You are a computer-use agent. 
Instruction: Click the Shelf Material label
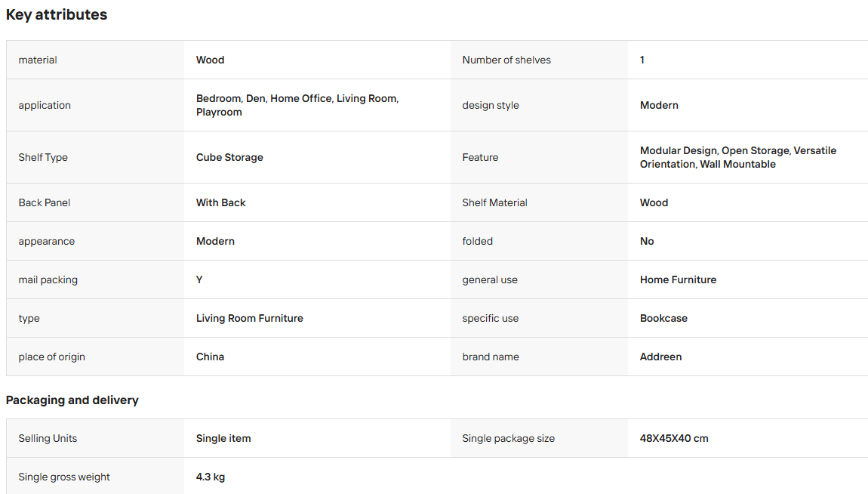tap(495, 202)
